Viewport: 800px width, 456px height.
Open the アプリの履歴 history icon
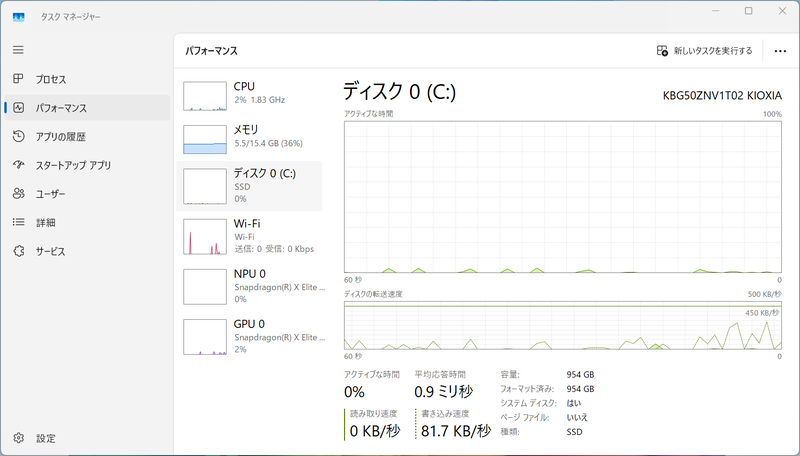click(x=18, y=136)
